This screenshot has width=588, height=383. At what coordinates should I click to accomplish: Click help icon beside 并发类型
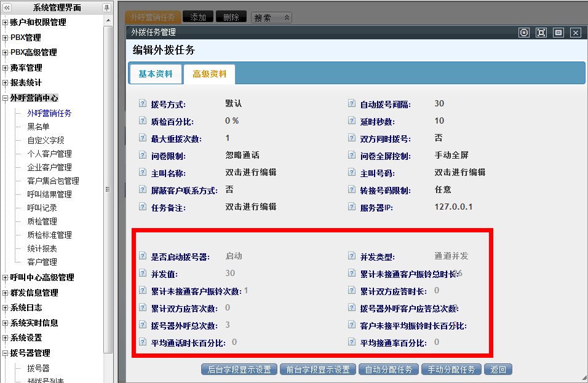[351, 256]
